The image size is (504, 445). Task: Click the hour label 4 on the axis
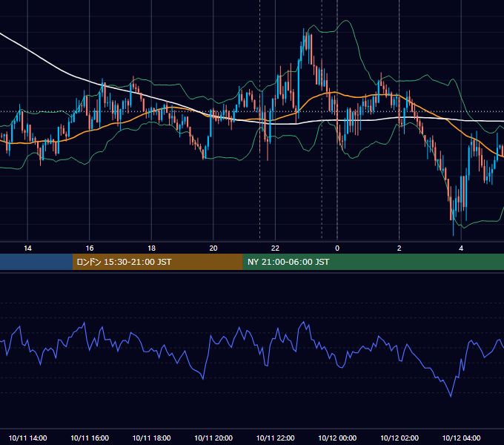(461, 248)
